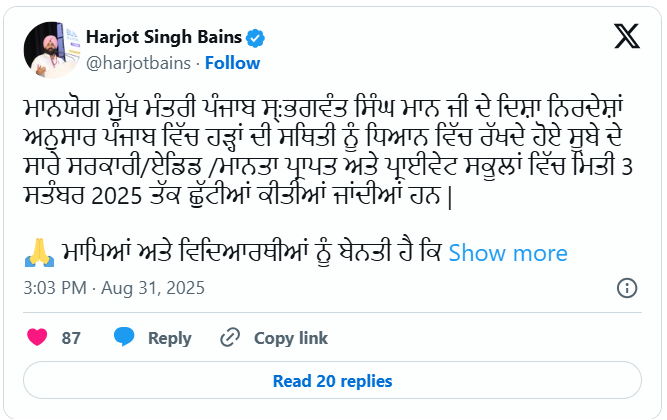Click the blue verified badge
Viewport: 667px width, 420px height.
pos(256,39)
